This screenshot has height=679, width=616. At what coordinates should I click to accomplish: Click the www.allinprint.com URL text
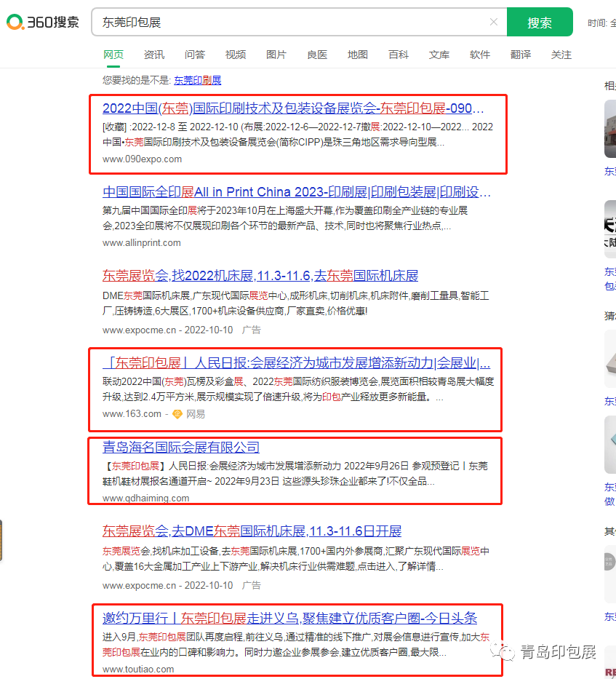click(x=142, y=243)
